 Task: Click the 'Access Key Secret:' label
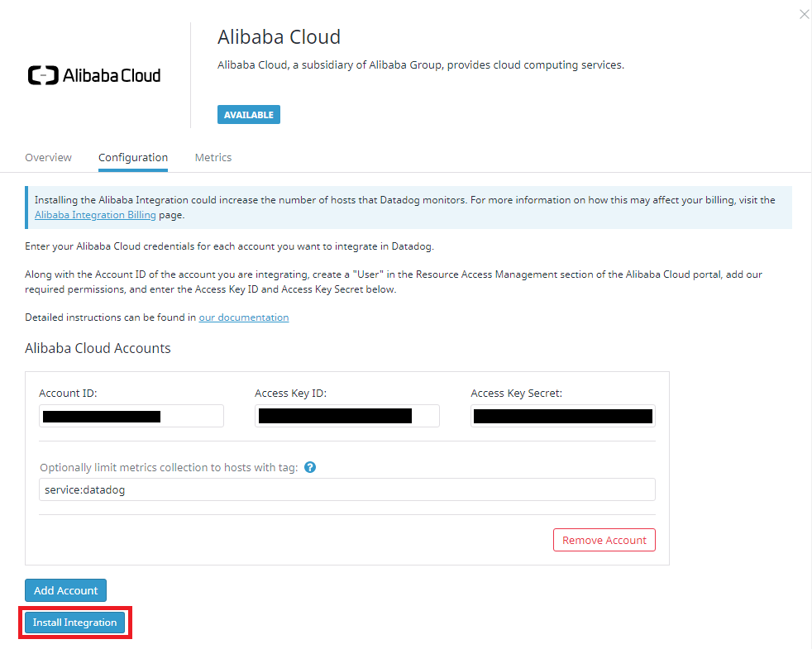[516, 394]
